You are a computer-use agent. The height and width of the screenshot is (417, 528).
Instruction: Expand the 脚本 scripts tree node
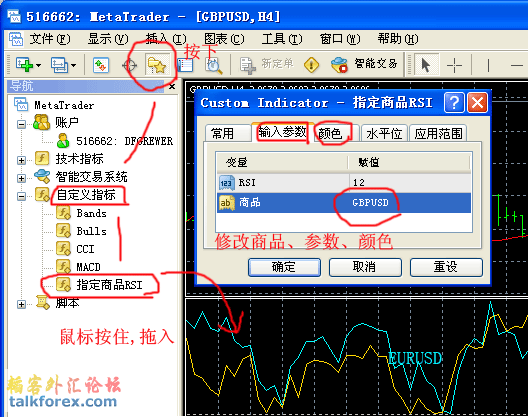tap(21, 304)
